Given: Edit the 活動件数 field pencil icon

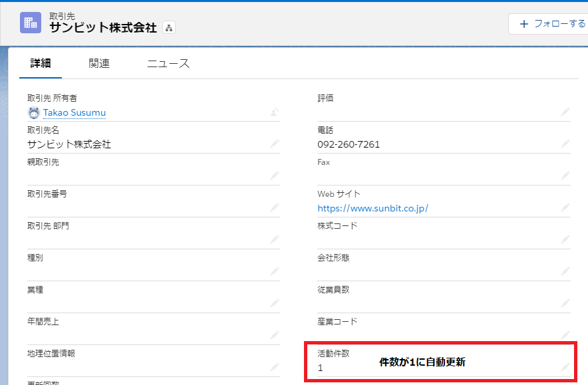Looking at the screenshot, I should pyautogui.click(x=565, y=368).
